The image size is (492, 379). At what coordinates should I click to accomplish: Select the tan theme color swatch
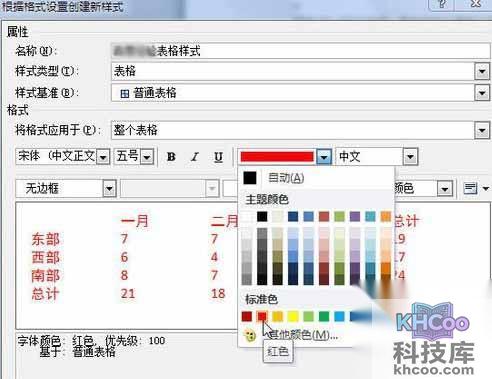click(277, 217)
